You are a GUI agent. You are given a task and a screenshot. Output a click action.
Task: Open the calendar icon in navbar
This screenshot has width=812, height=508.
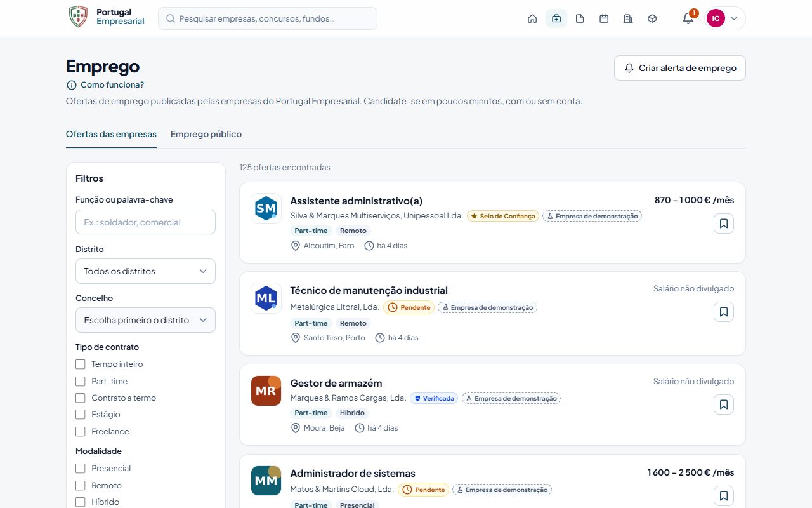tap(604, 18)
